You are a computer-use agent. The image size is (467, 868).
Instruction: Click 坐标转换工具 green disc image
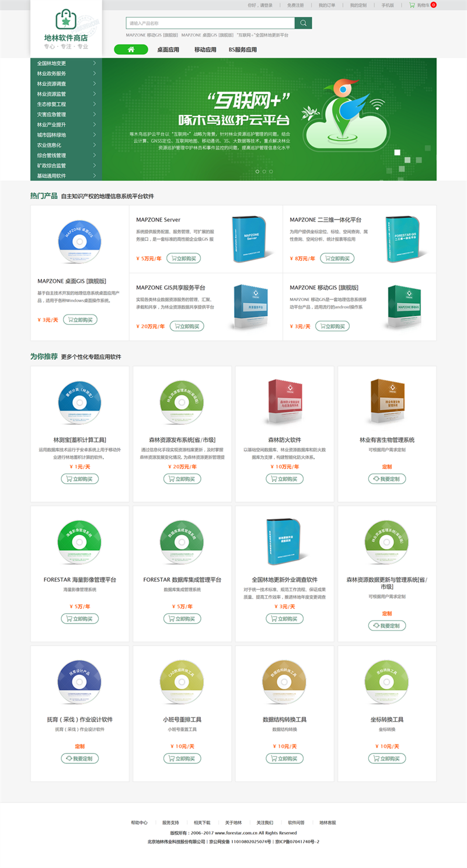point(387,682)
